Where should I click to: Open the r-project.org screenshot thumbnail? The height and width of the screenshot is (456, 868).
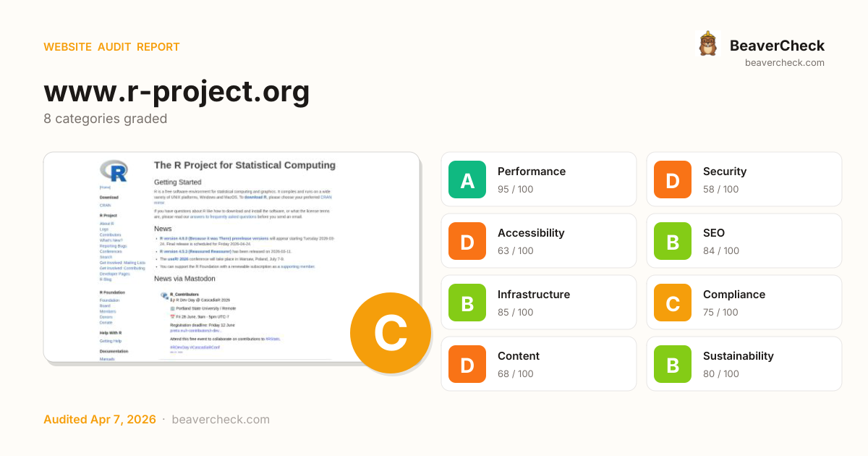(231, 257)
